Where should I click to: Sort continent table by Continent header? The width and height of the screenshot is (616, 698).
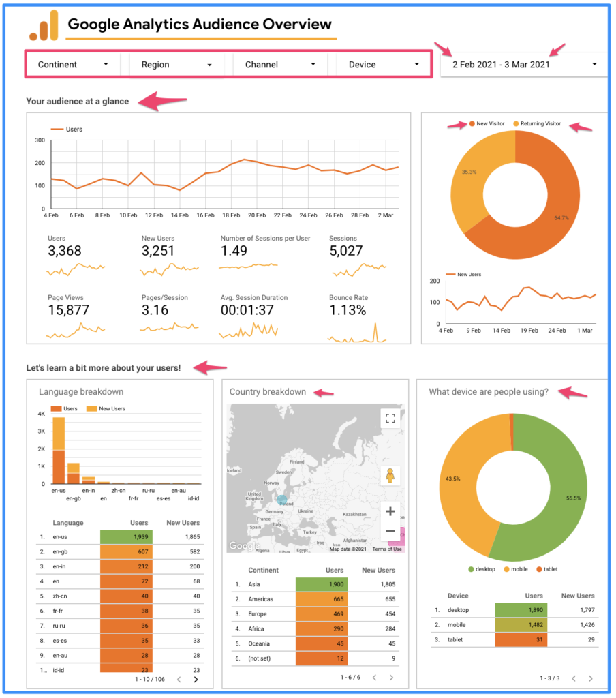pos(264,571)
